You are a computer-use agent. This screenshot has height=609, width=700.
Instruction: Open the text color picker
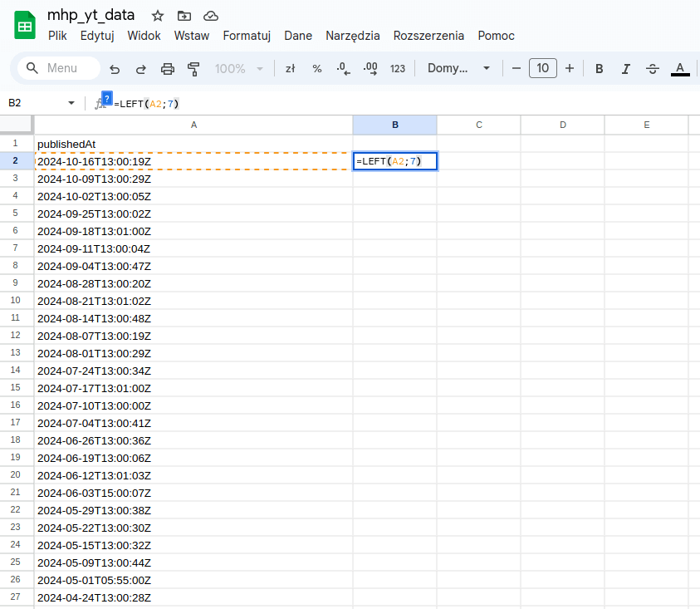pyautogui.click(x=679, y=69)
